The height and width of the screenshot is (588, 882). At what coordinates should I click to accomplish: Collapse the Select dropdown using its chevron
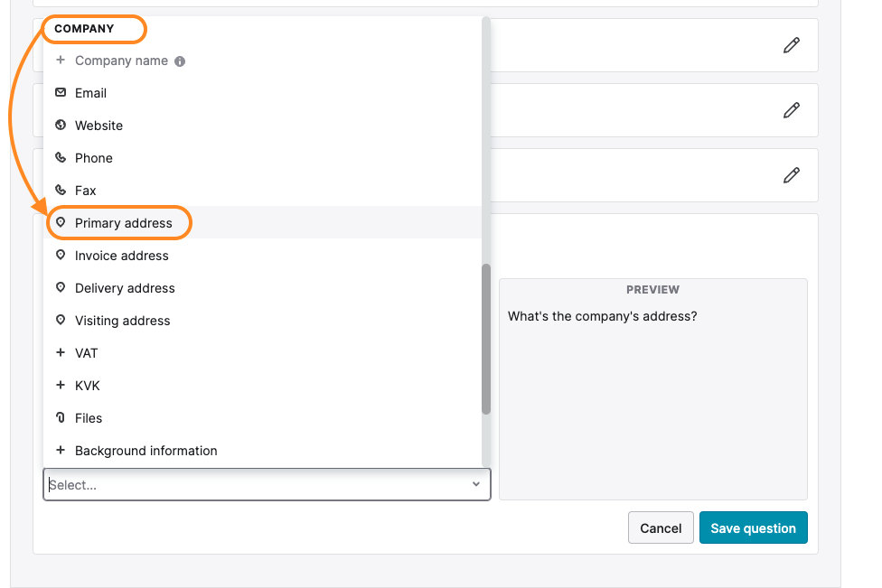476,485
